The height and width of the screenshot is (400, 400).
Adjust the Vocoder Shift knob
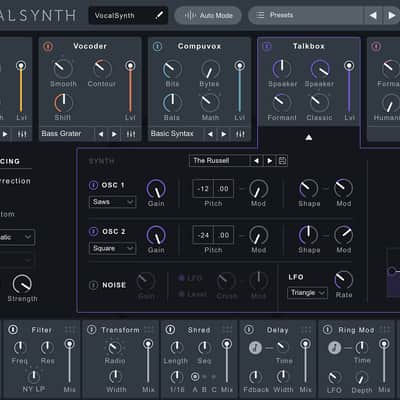63,103
